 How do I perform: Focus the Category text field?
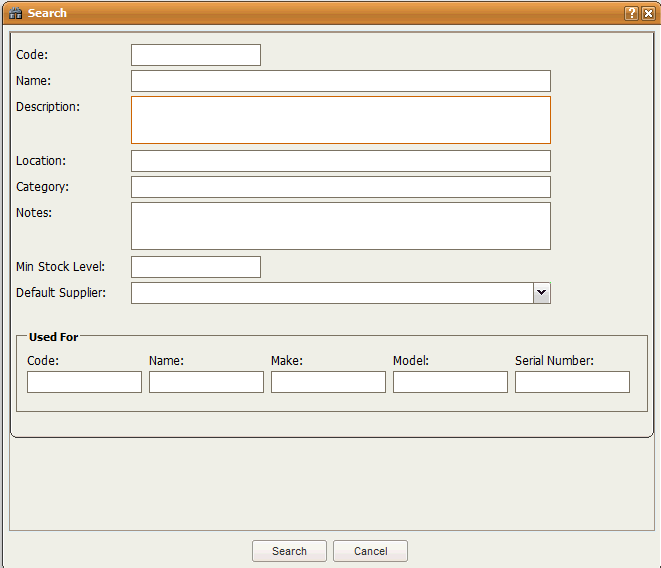pyautogui.click(x=340, y=187)
